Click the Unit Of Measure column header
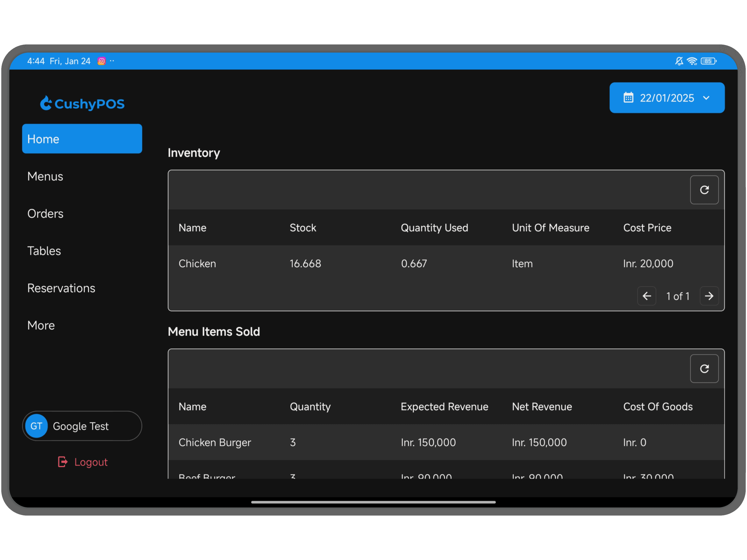This screenshot has height=560, width=747. [x=551, y=228]
